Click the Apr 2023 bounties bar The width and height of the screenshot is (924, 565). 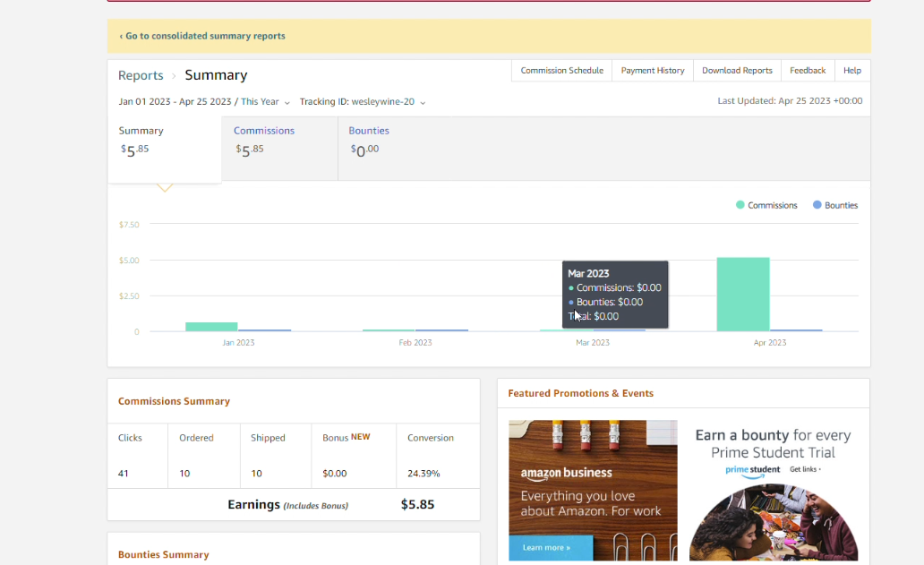pyautogui.click(x=796, y=330)
